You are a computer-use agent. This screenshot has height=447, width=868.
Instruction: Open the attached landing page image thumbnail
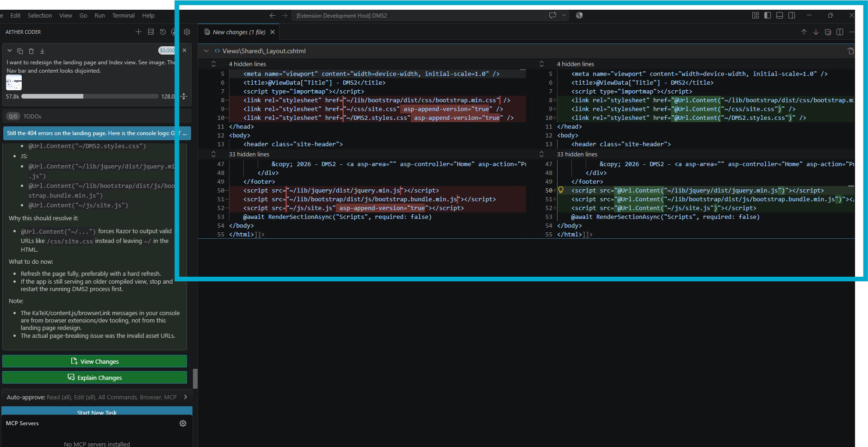14,83
